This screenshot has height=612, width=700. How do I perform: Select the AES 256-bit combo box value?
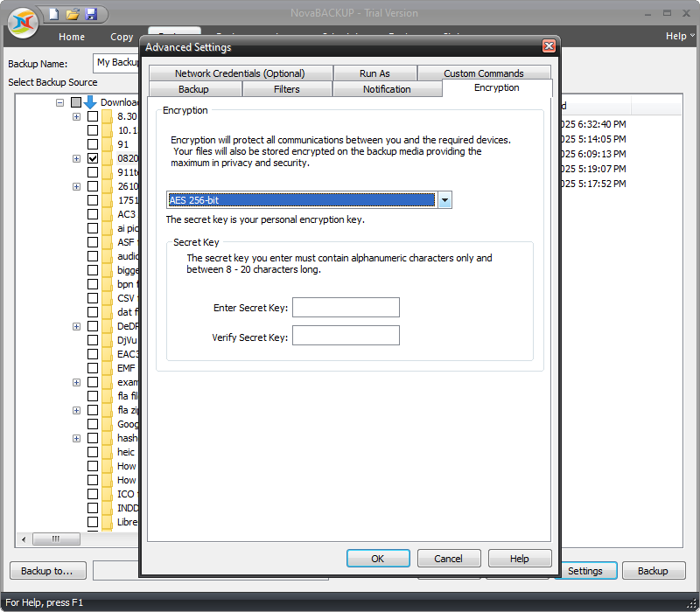coord(302,200)
